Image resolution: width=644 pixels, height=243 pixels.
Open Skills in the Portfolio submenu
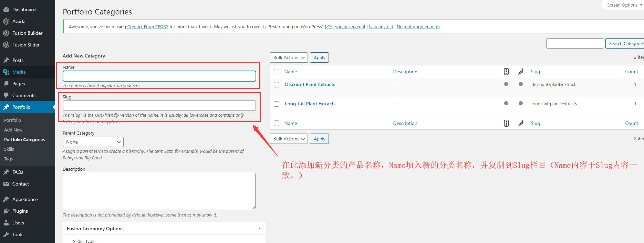tap(9, 149)
